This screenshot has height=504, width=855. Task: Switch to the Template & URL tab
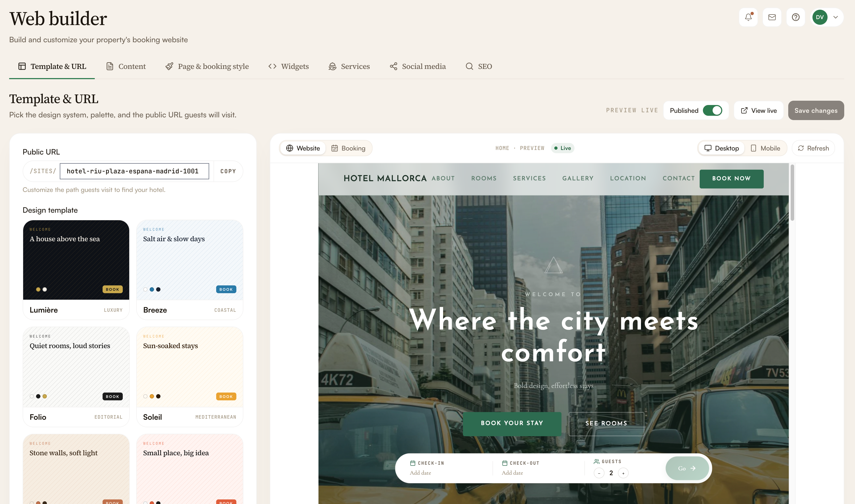click(52, 66)
